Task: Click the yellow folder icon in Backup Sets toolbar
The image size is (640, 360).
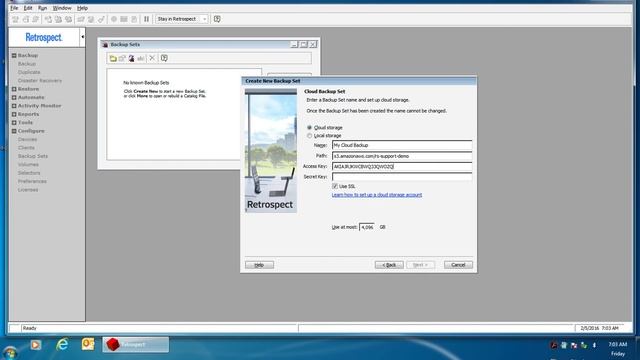Action: point(113,58)
